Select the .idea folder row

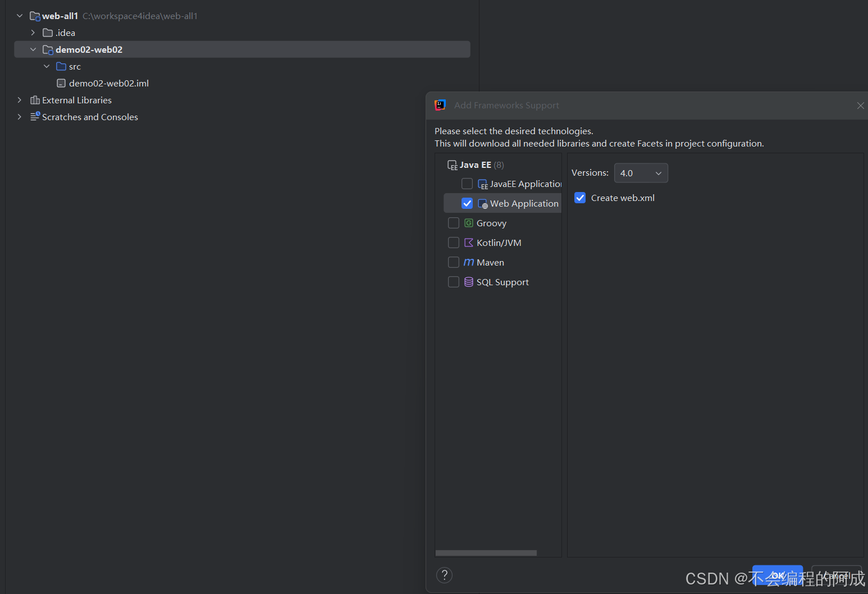click(242, 33)
